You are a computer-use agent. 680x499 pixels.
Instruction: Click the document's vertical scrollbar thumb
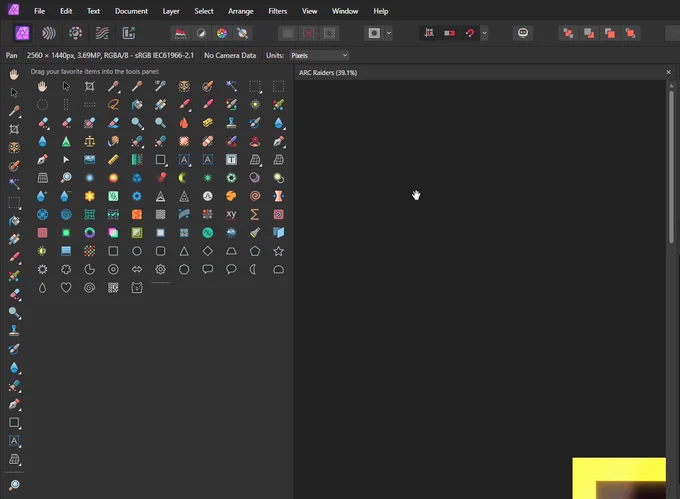pos(671,167)
